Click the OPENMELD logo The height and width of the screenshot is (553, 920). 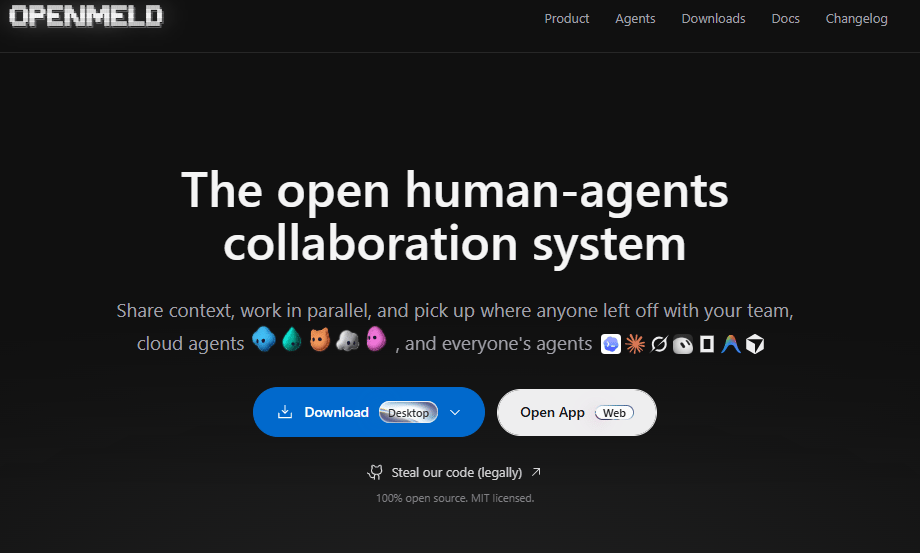(86, 16)
